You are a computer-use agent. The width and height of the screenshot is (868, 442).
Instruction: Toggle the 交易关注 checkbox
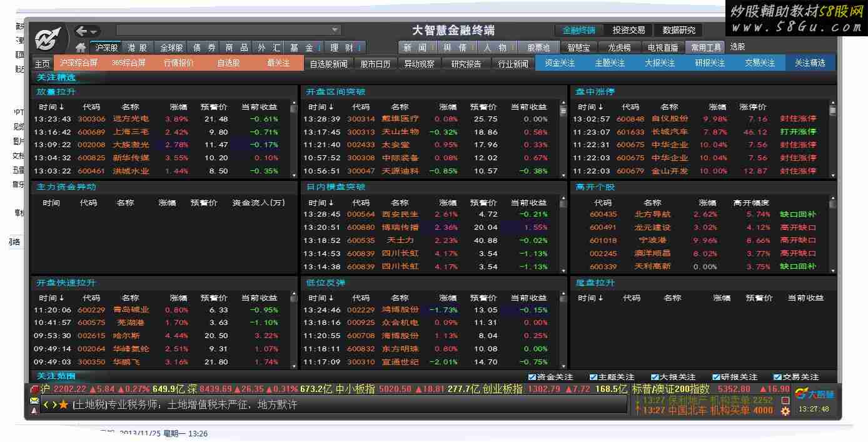777,377
